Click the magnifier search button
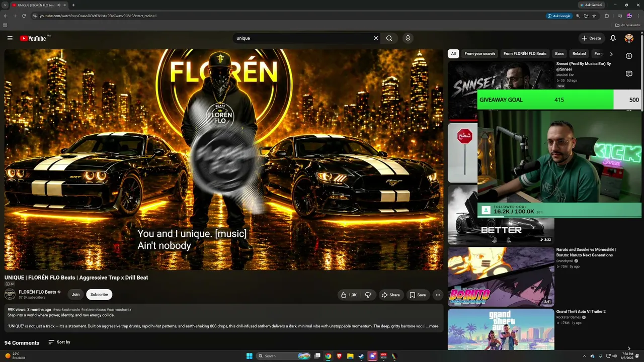Viewport: 644px width, 362px height. [389, 38]
